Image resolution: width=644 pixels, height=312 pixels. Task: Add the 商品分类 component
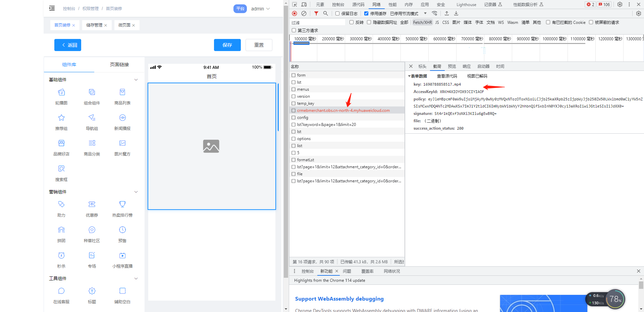tap(92, 147)
